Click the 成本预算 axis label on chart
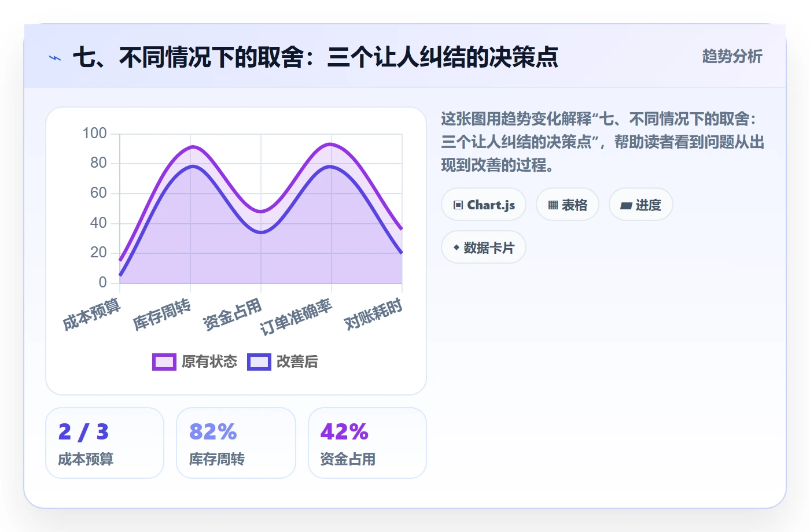 91,315
